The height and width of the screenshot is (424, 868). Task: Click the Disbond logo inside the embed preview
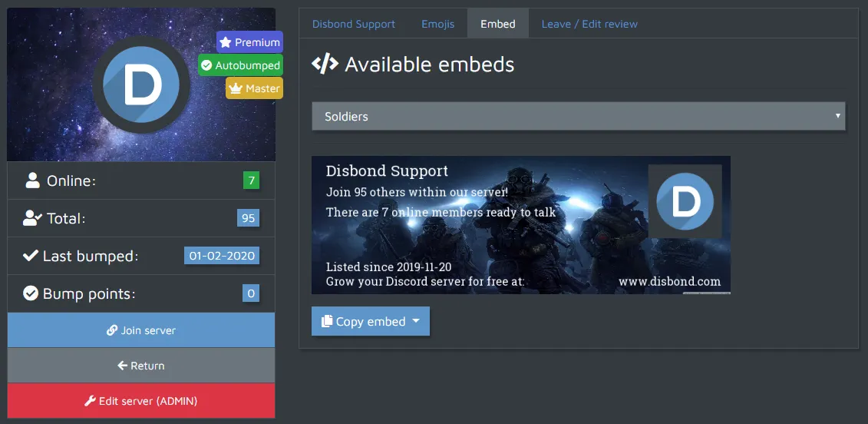pos(685,201)
